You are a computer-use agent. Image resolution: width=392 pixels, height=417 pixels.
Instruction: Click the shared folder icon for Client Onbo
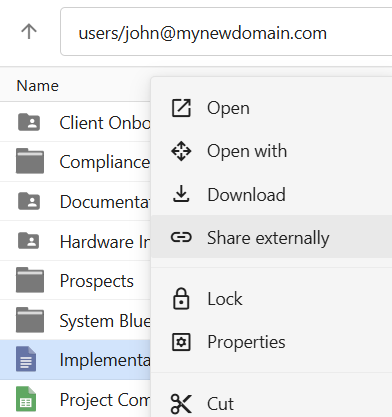click(x=29, y=122)
